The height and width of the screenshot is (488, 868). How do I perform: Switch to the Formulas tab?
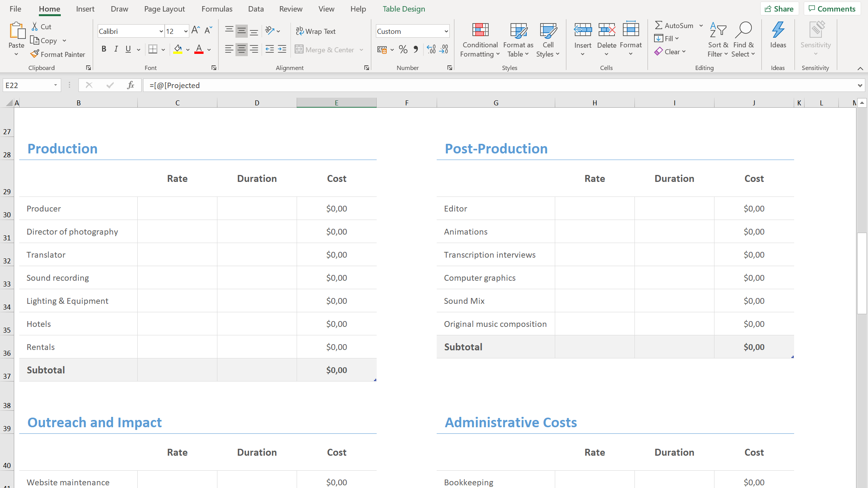click(217, 9)
